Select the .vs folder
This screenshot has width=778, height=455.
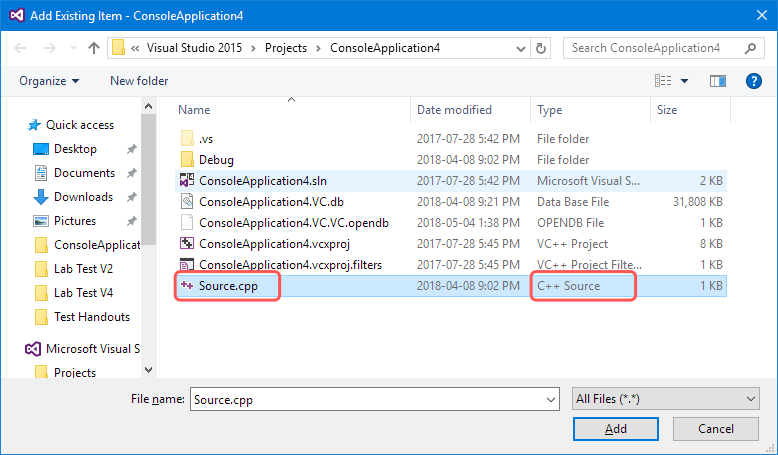(206, 139)
